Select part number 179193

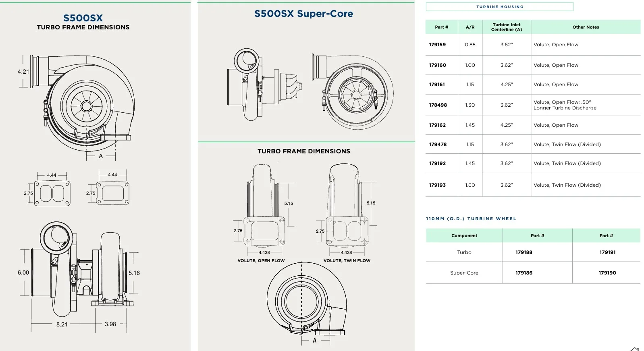437,185
